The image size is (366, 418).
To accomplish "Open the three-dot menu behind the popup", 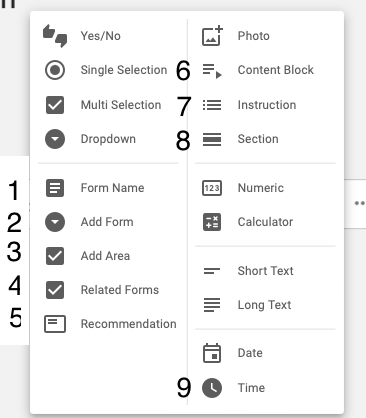I will coord(360,203).
